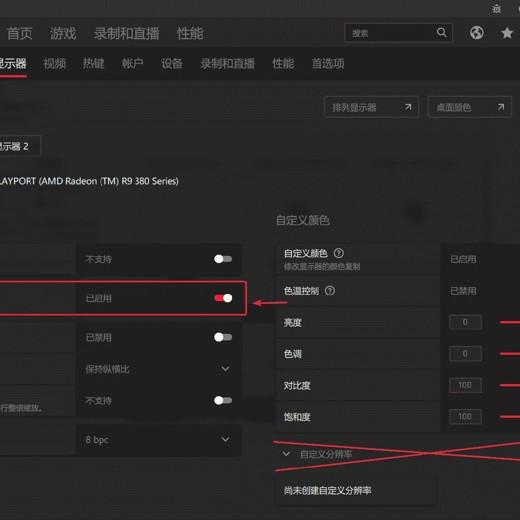Select the 显示器 settings tab
The image size is (520, 520).
[12, 63]
